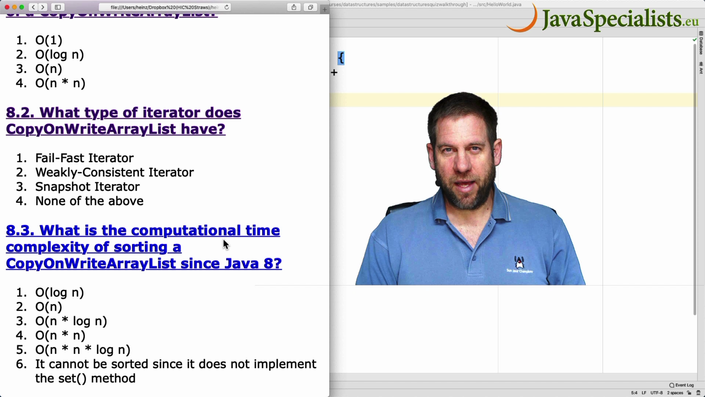
Task: Click the green inspection checkmark in editor
Action: pyautogui.click(x=695, y=40)
